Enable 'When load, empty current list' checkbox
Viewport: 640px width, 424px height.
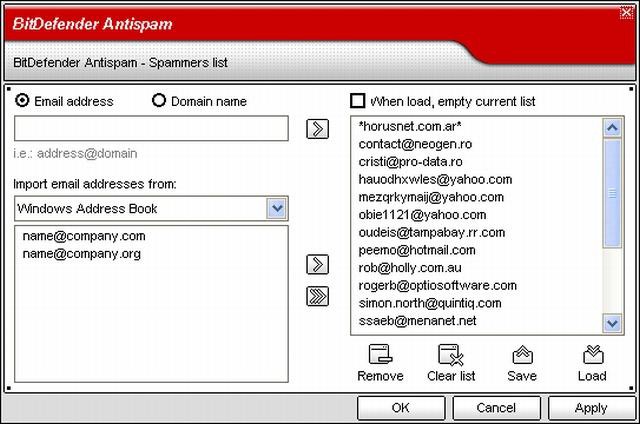[357, 101]
